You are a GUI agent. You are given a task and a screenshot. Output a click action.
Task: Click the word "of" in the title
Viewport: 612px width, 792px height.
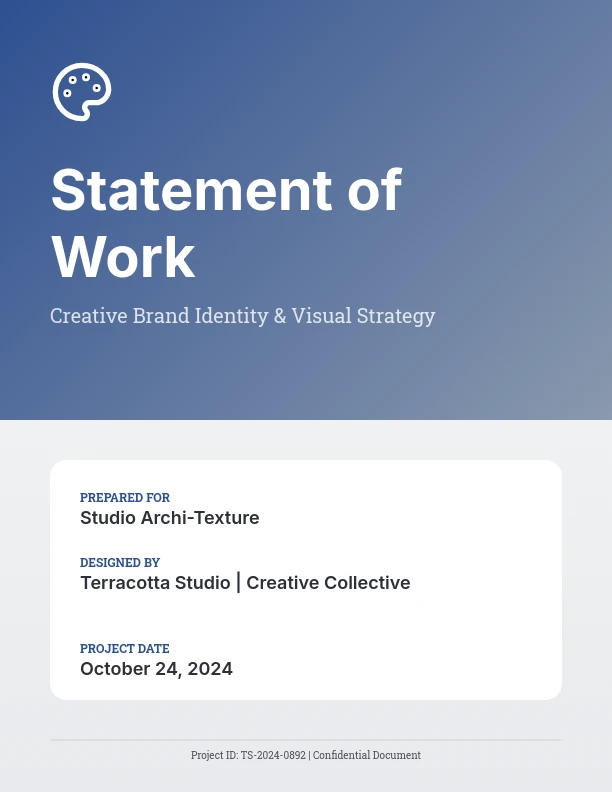(x=374, y=190)
